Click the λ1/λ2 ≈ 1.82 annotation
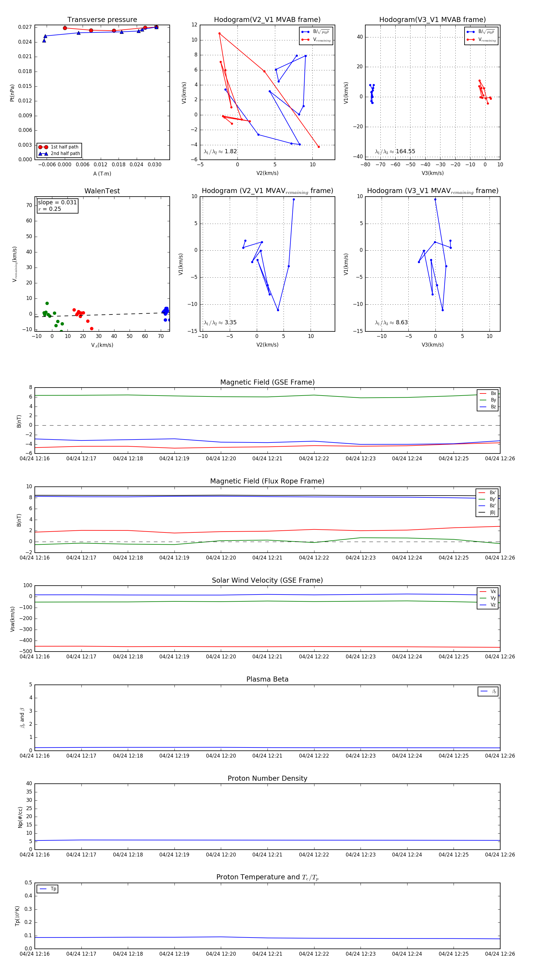 pos(221,151)
